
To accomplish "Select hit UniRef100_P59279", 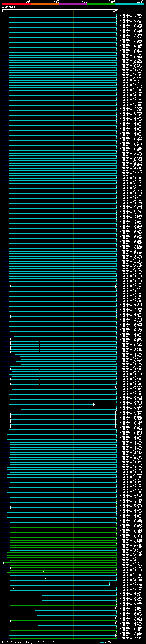I will [x=131, y=165].
